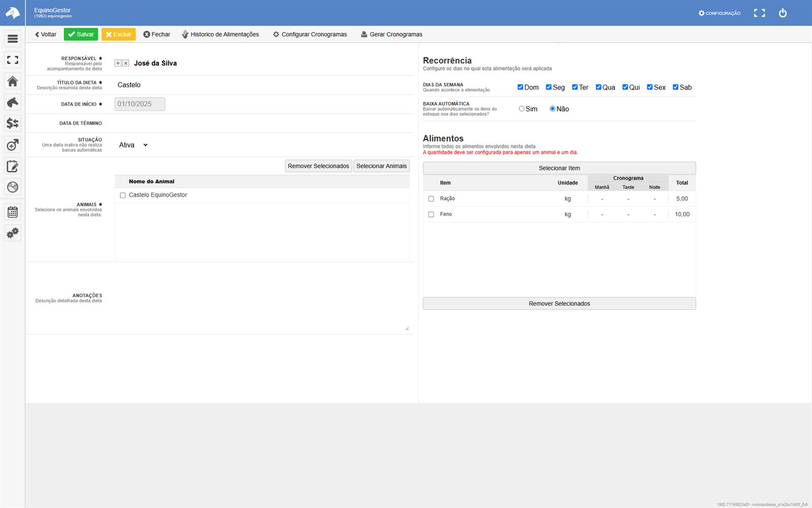Screen dimensions: 812x508
Task: Click the power logout icon
Action: coord(783,13)
